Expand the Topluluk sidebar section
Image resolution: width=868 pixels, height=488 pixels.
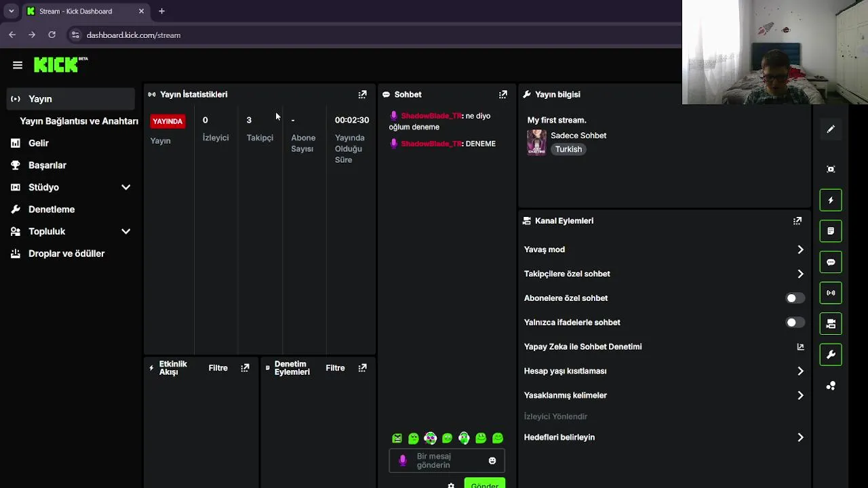click(125, 231)
